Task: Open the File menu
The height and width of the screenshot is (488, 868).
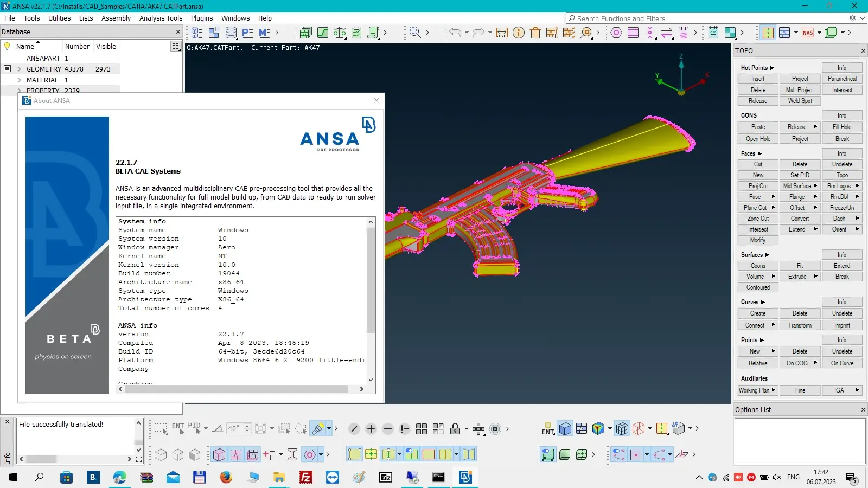Action: pyautogui.click(x=10, y=18)
